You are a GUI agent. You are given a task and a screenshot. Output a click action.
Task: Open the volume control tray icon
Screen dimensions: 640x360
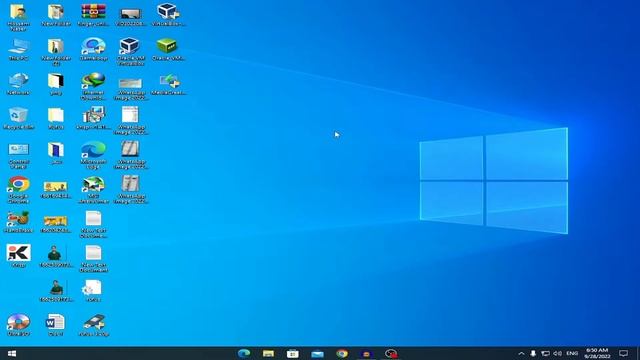pyautogui.click(x=558, y=353)
